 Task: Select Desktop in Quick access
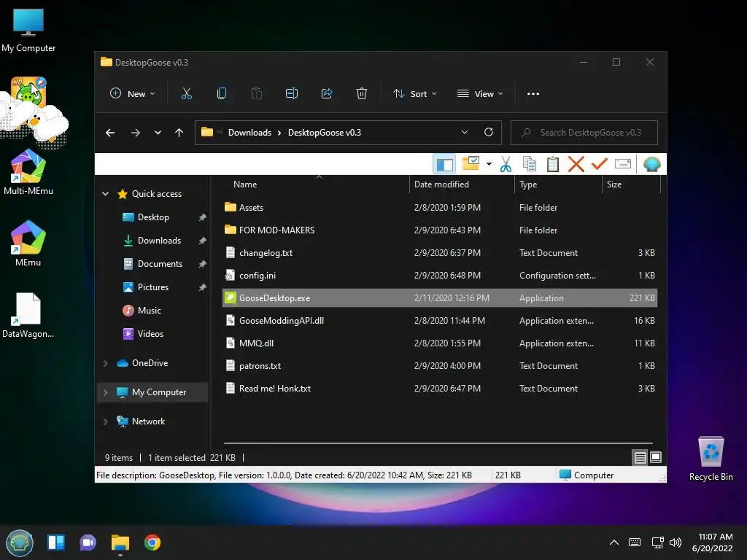click(x=153, y=217)
